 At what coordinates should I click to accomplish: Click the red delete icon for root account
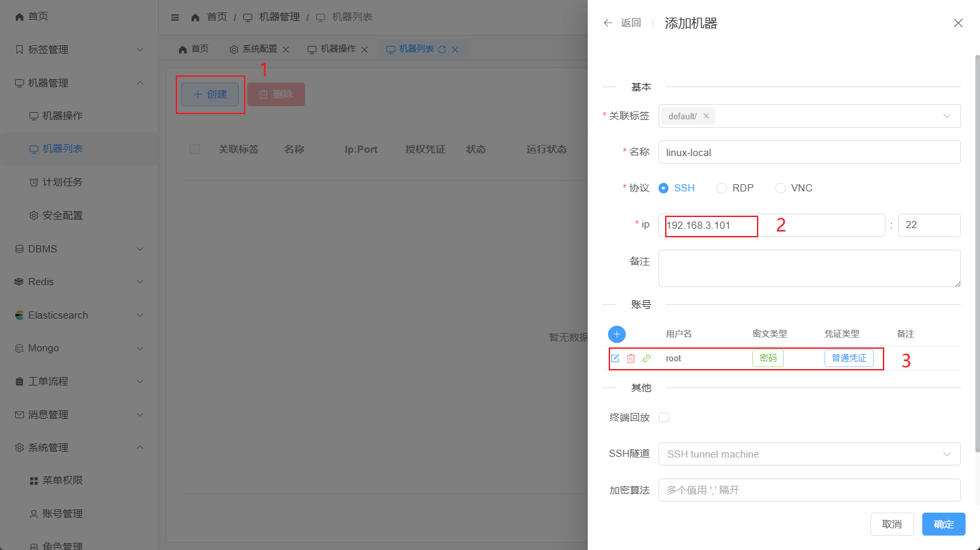point(631,359)
